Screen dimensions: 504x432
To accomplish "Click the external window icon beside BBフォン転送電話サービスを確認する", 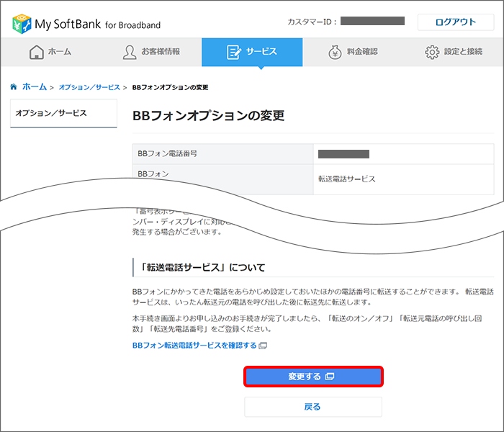I will (263, 346).
